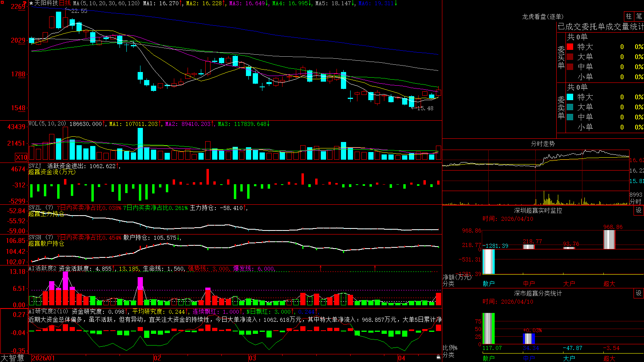The image size is (644, 362).
Task: Click the 深圳超赢实时监控 panel title
Action: click(538, 210)
